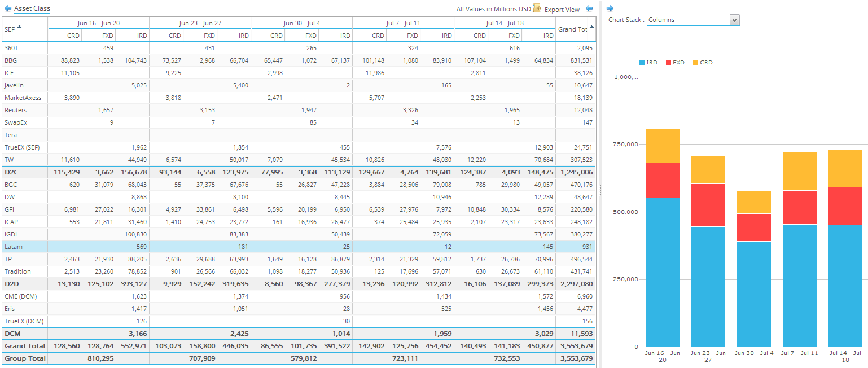Screen dimensions: 868x368
Task: Select the Jul 7 - Jul 11 column header
Action: [404, 23]
